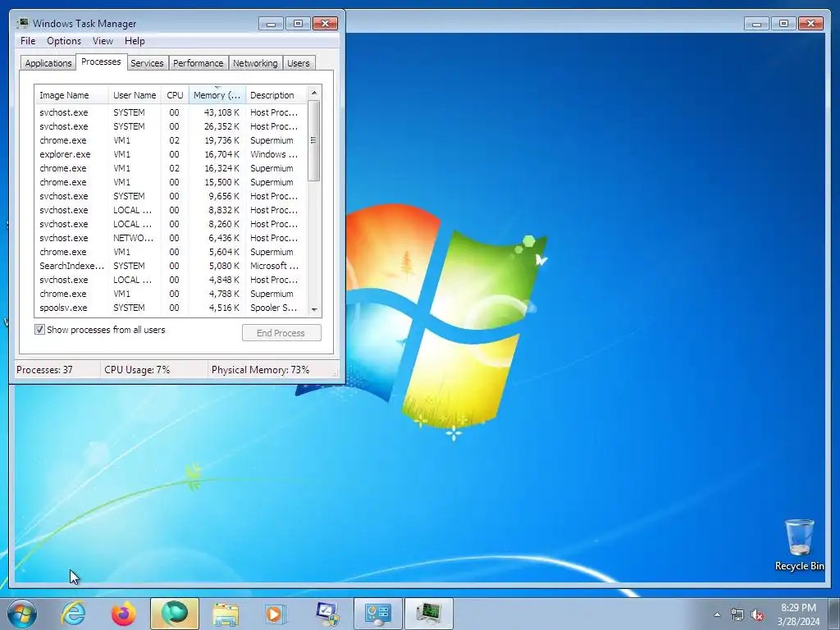Switch to the Applications tab
840x630 pixels.
pyautogui.click(x=48, y=63)
